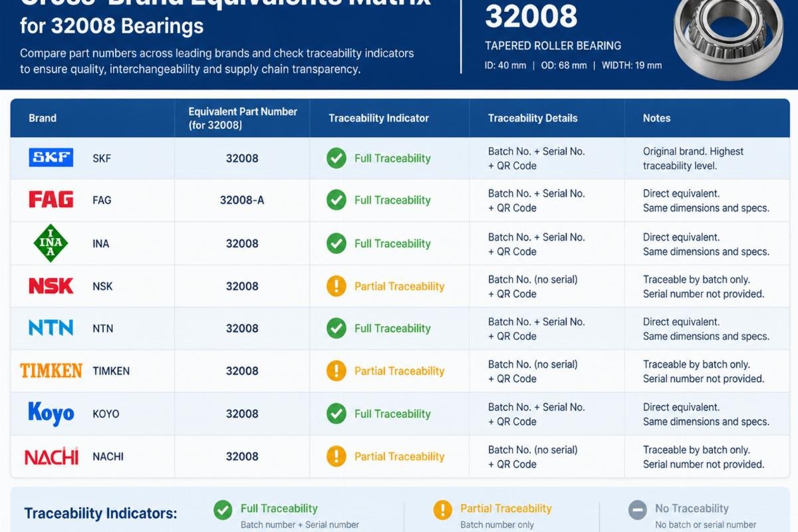Click the 'WIDTH: 19 mm' dimension
Viewport: 798px width, 532px height.
[632, 65]
